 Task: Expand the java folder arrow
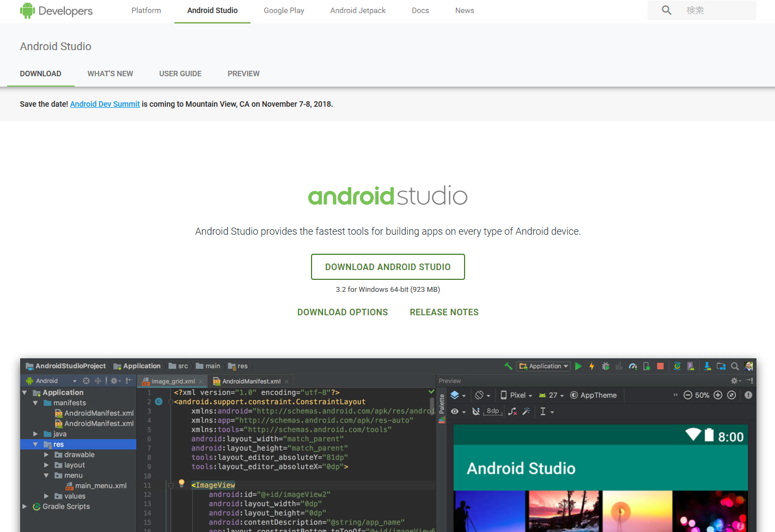[35, 434]
